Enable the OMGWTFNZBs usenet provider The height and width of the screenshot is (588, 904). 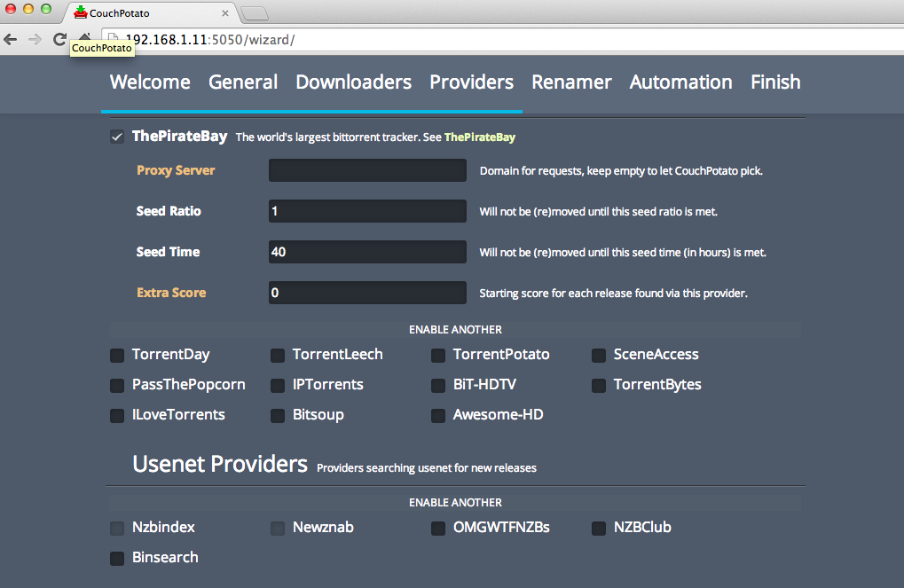coord(438,528)
